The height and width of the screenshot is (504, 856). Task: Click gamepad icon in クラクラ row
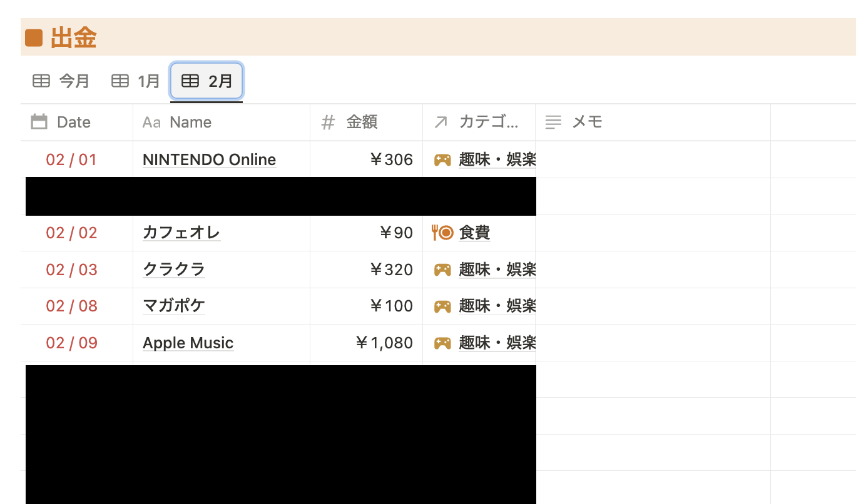442,270
